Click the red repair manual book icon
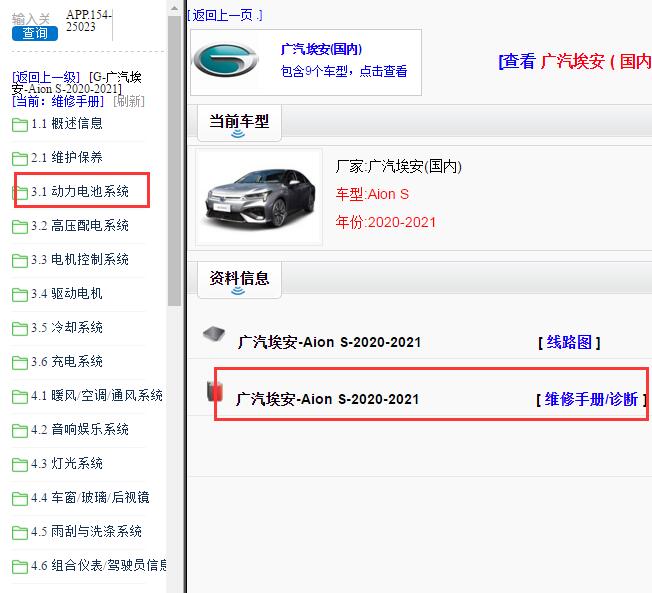Image resolution: width=652 pixels, height=593 pixels. pos(215,391)
